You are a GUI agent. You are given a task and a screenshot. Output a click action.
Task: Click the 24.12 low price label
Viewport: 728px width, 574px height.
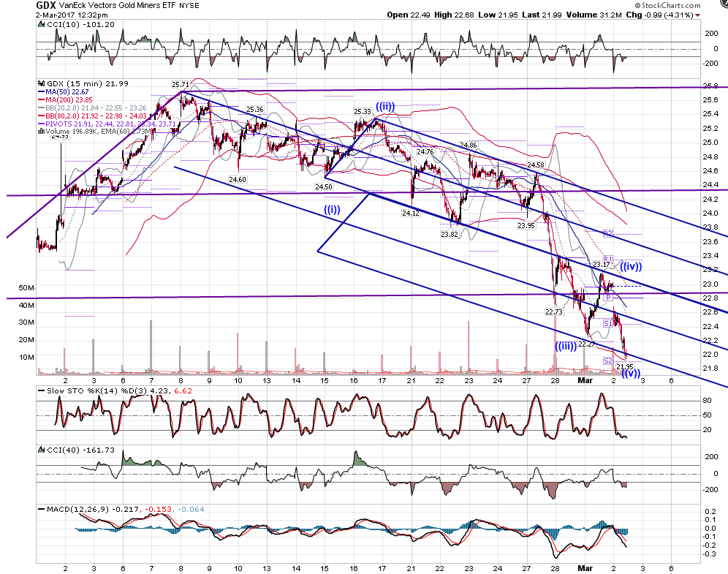411,214
